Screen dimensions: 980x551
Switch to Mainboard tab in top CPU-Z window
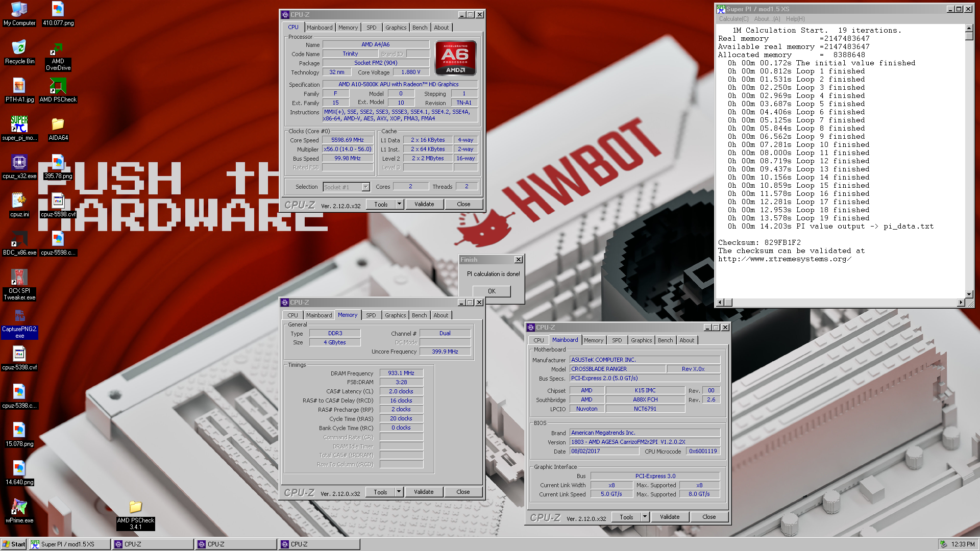pyautogui.click(x=320, y=28)
